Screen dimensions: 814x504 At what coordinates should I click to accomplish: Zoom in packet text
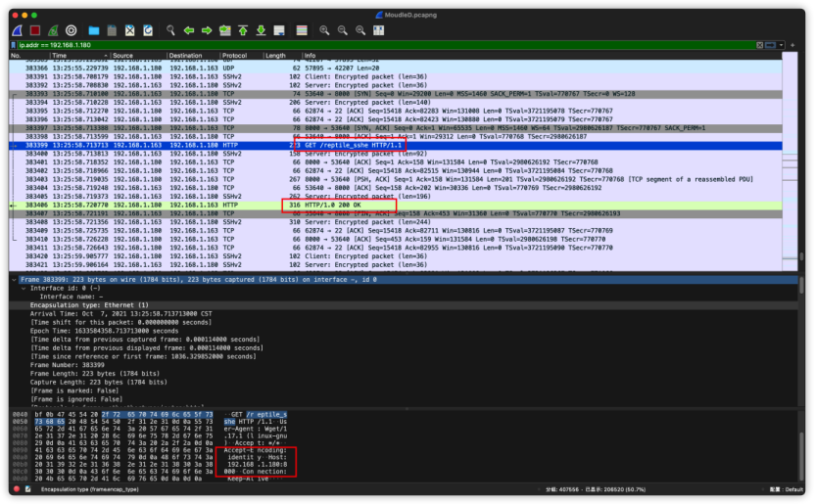324,30
